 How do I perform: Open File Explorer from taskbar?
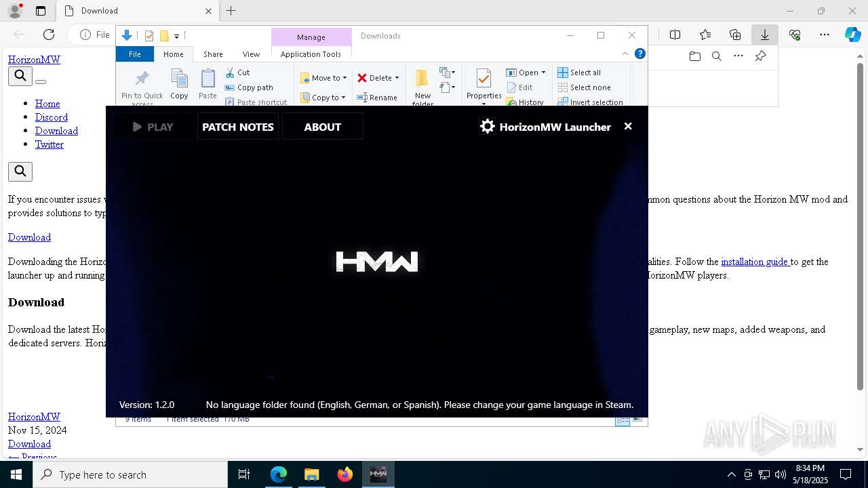312,474
